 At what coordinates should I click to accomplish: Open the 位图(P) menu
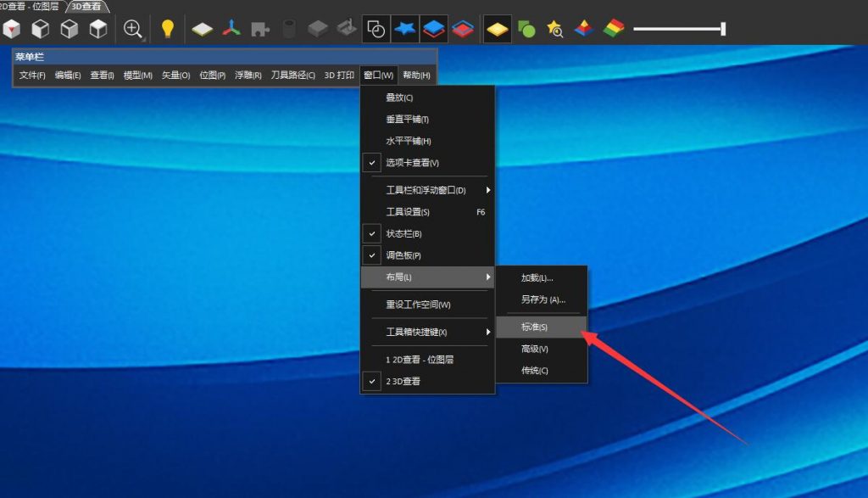(x=212, y=76)
